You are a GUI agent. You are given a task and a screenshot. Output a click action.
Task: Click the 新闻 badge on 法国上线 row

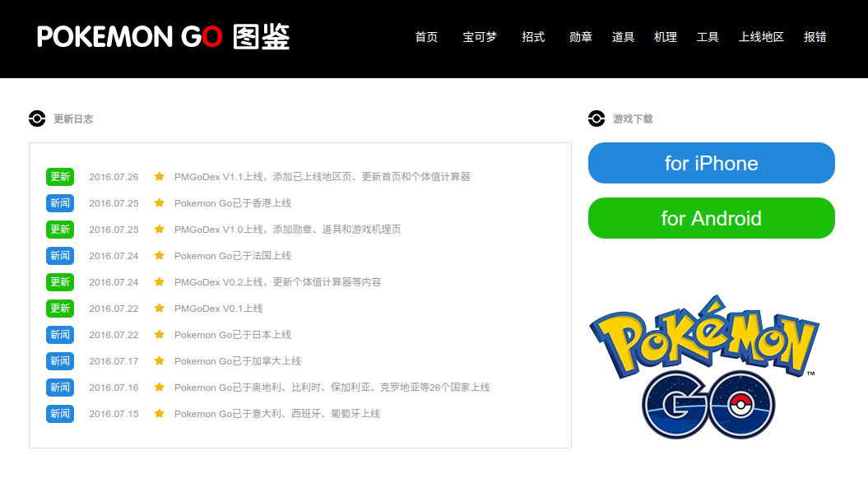click(60, 256)
